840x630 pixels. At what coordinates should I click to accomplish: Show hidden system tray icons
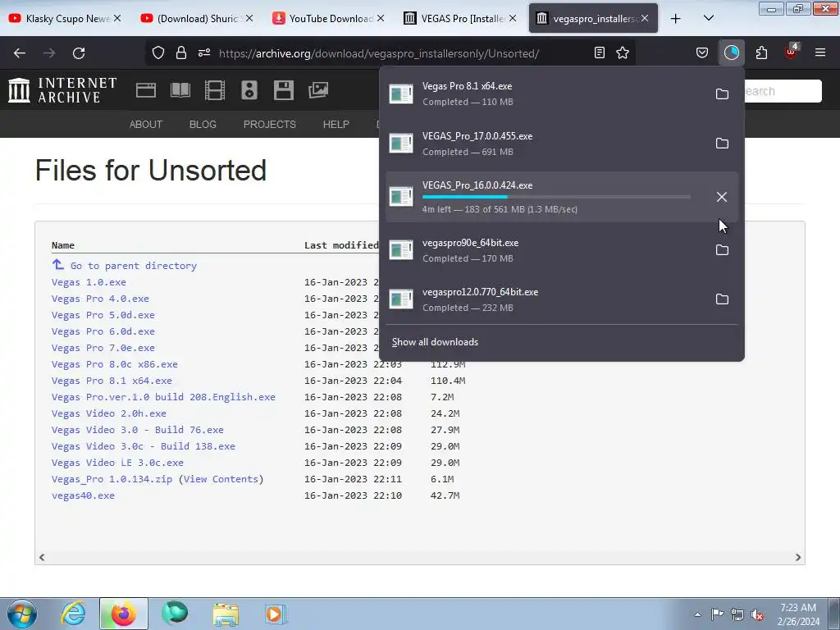coord(697,614)
